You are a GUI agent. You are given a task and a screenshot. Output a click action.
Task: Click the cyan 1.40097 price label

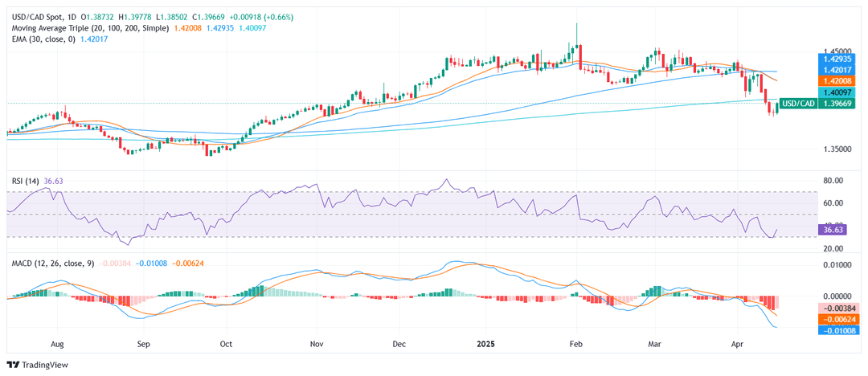pyautogui.click(x=838, y=92)
